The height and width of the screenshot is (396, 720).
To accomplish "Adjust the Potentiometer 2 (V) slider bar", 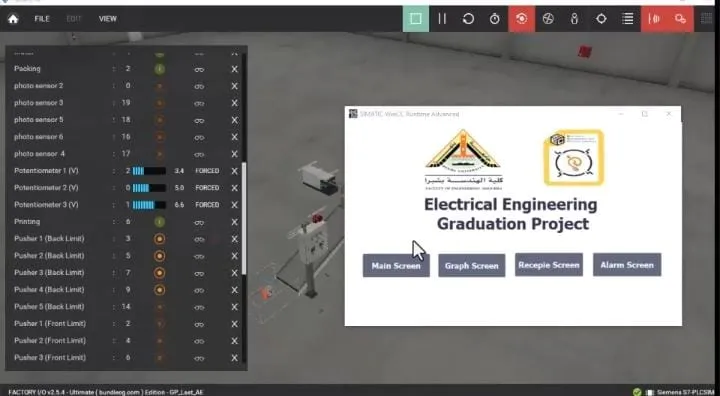I will (x=149, y=188).
